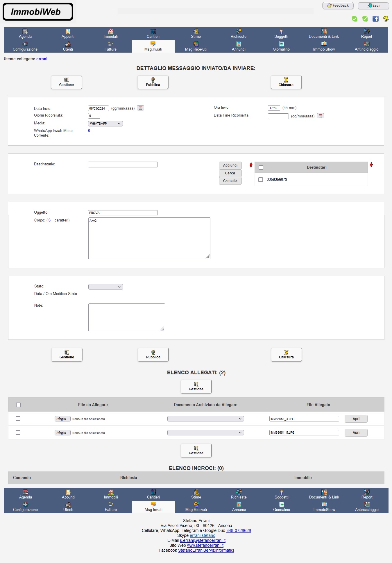Check the IMM85651_5.JPG attachment row checkbox
Image resolution: width=392 pixels, height=563 pixels.
[18, 432]
